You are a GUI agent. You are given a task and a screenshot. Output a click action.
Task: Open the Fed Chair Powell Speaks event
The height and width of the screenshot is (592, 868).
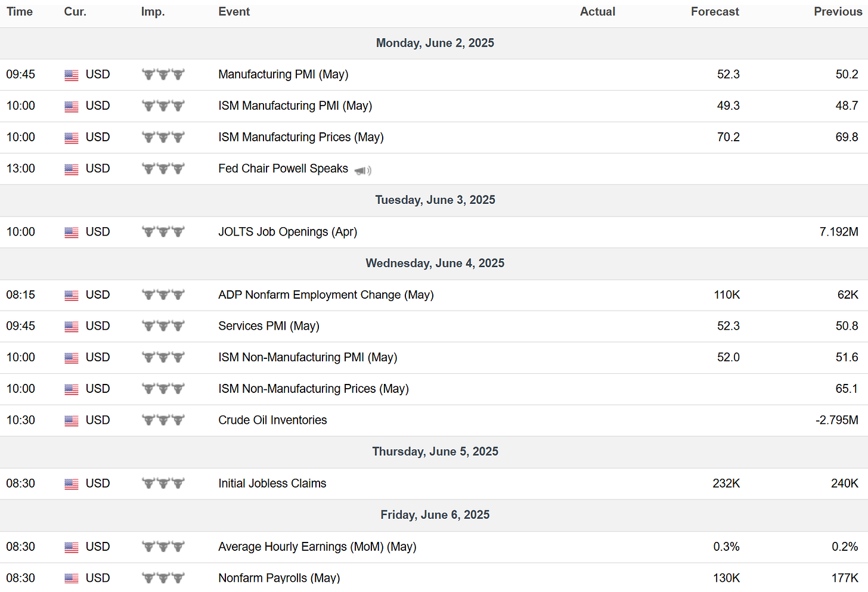(x=283, y=169)
